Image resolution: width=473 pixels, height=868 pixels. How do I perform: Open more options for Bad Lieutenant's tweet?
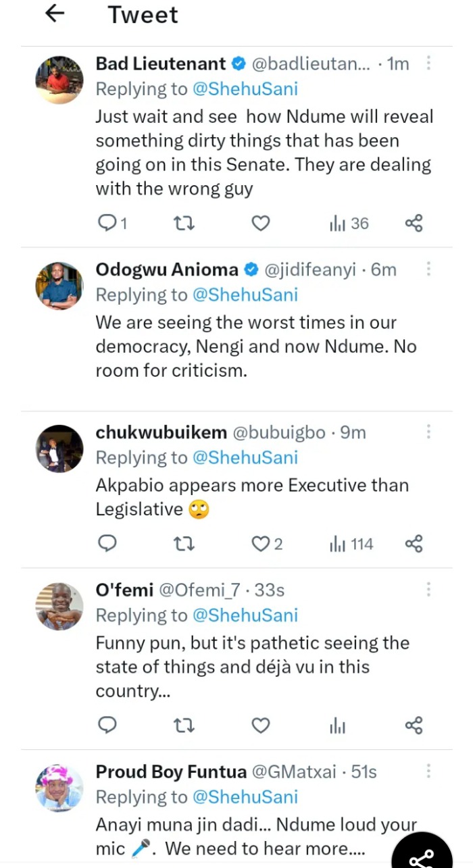pos(428,63)
